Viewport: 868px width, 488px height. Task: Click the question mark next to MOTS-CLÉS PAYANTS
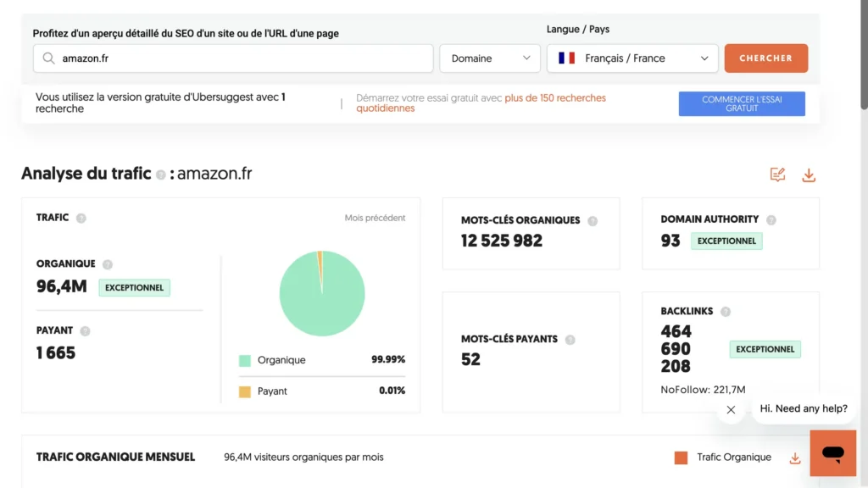tap(572, 338)
